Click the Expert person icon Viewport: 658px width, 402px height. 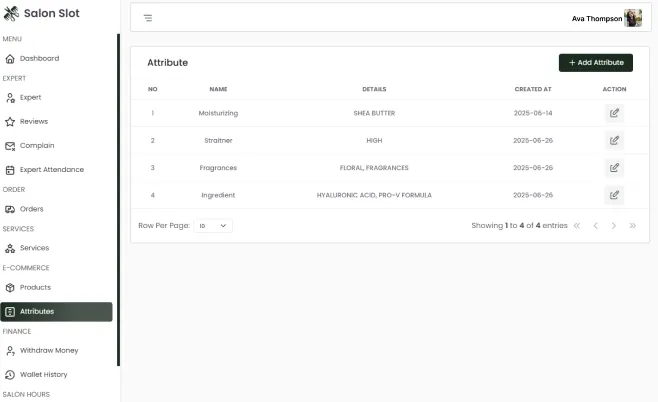click(10, 98)
